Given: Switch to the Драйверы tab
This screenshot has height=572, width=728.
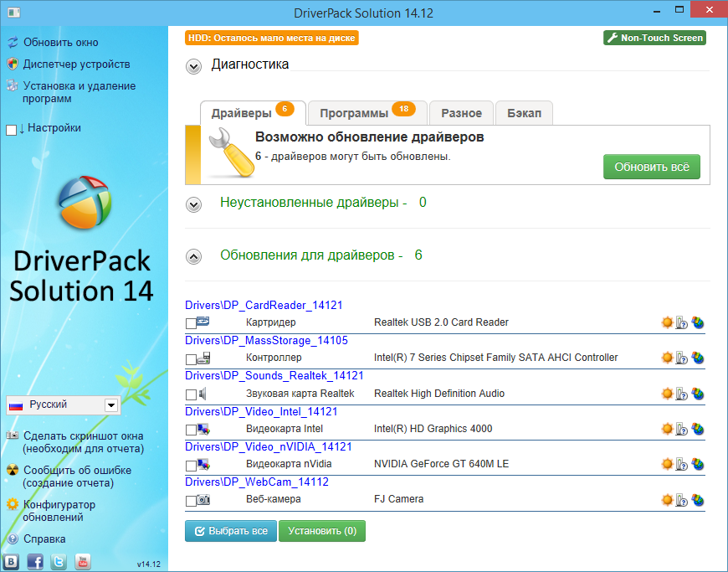Looking at the screenshot, I should pyautogui.click(x=253, y=113).
